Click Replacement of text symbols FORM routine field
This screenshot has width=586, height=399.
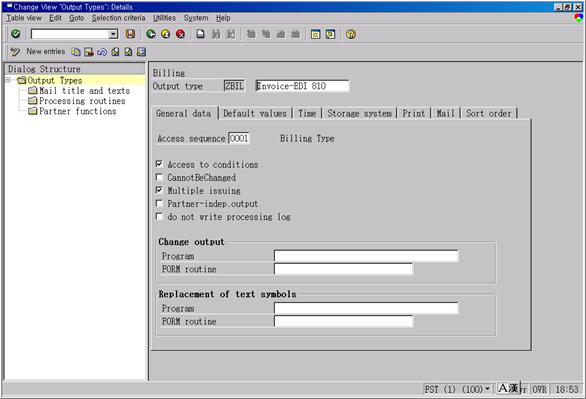click(x=343, y=321)
